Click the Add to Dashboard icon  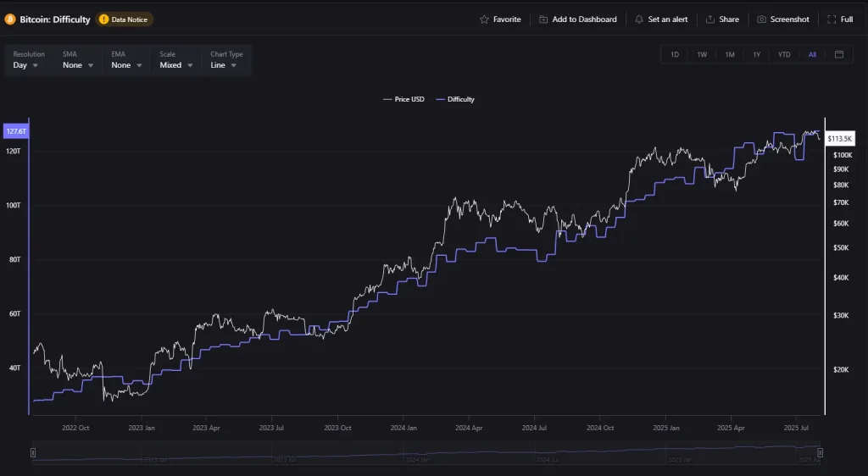coord(543,19)
